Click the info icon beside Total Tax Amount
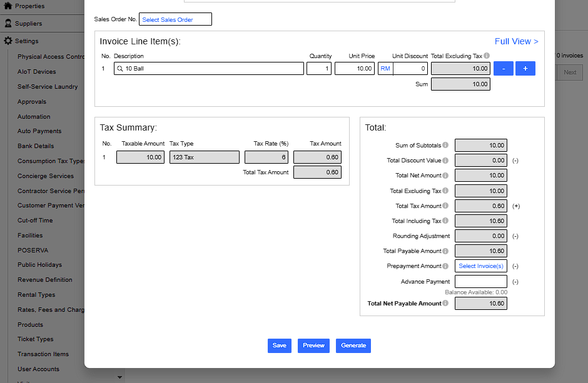This screenshot has height=383, width=588. [x=445, y=206]
